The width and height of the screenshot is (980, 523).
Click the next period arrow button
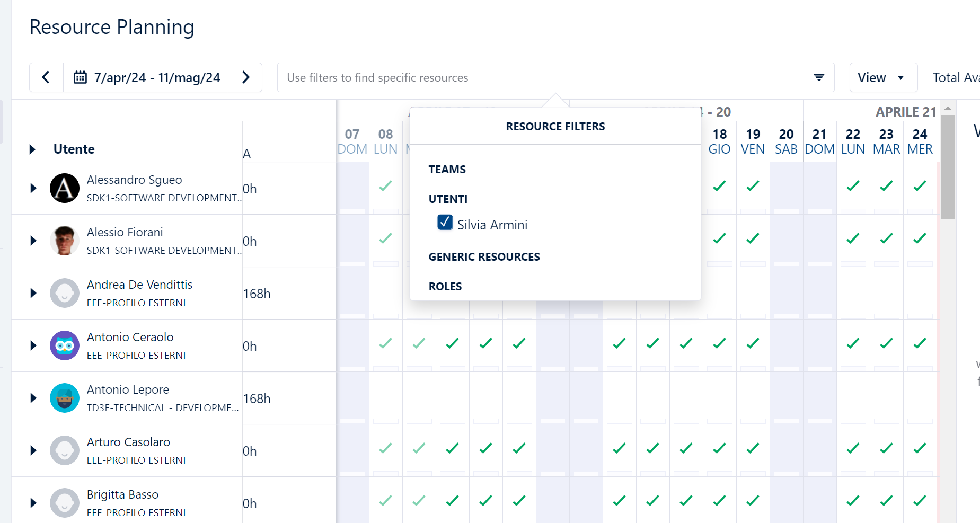coord(245,77)
